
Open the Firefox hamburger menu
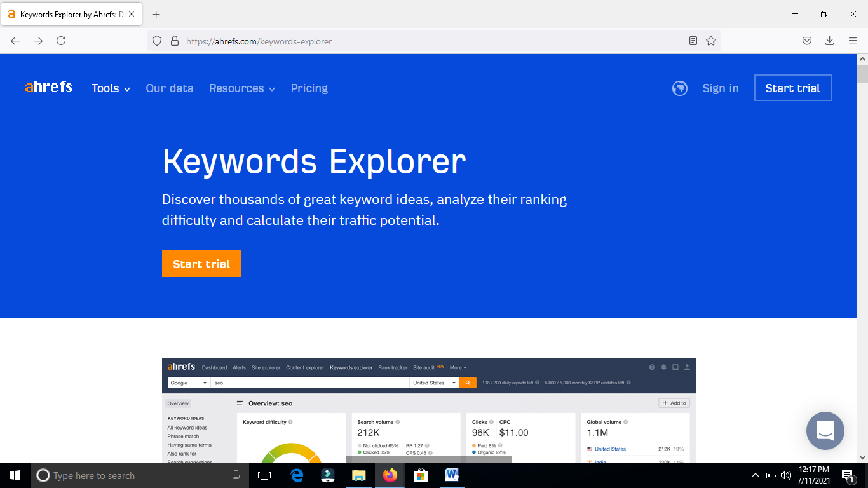point(853,41)
